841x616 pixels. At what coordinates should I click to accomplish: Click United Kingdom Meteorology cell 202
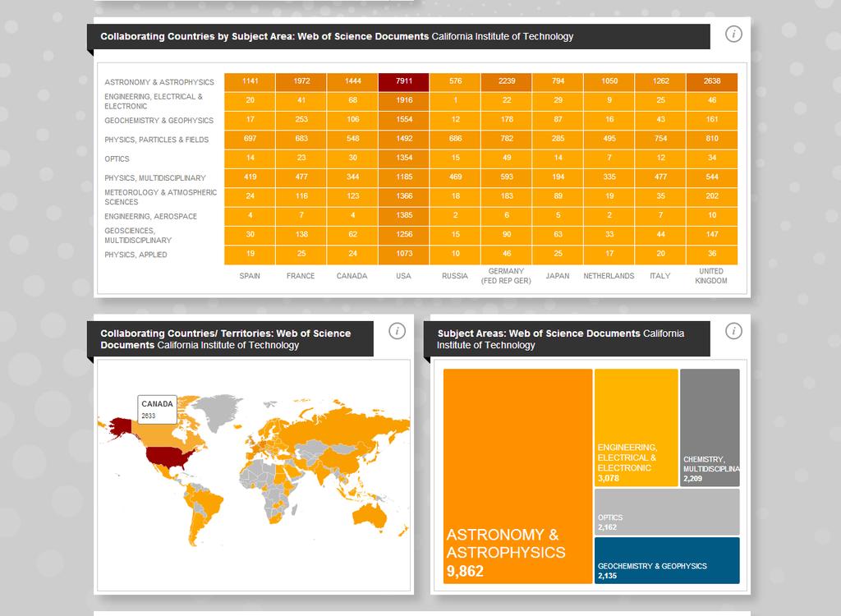(x=712, y=197)
